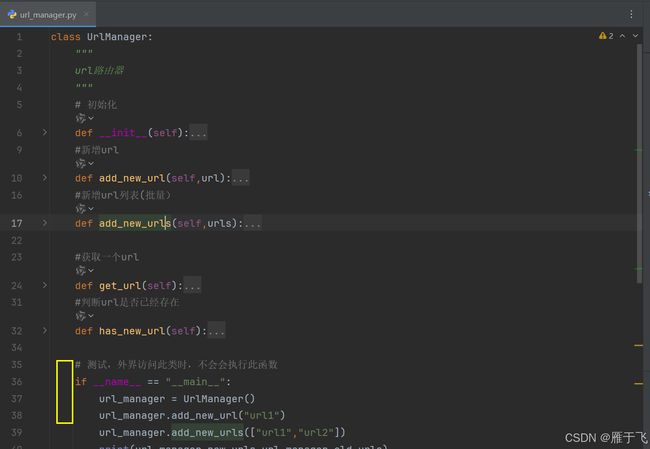Click the "__main__" string on line 36
Viewport: 650px width, 449px height.
(195, 382)
